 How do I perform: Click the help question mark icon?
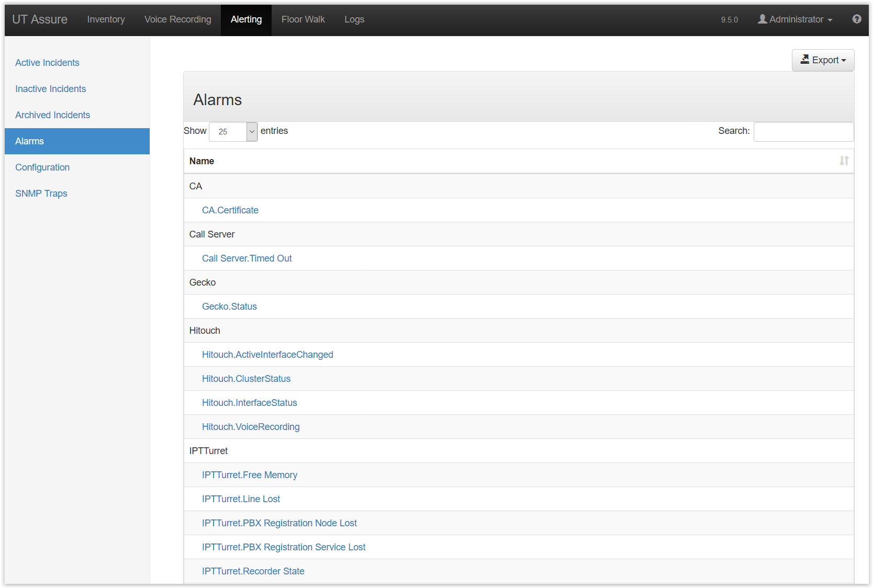pyautogui.click(x=857, y=19)
